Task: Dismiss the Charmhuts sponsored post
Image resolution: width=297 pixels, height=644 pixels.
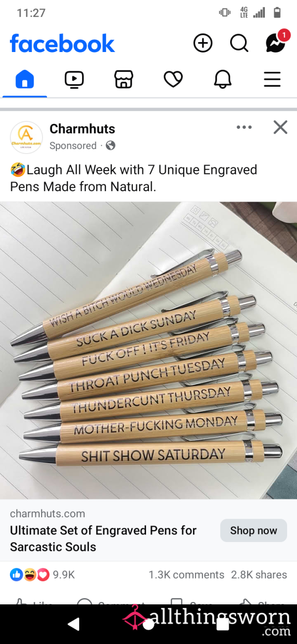Action: tap(280, 127)
